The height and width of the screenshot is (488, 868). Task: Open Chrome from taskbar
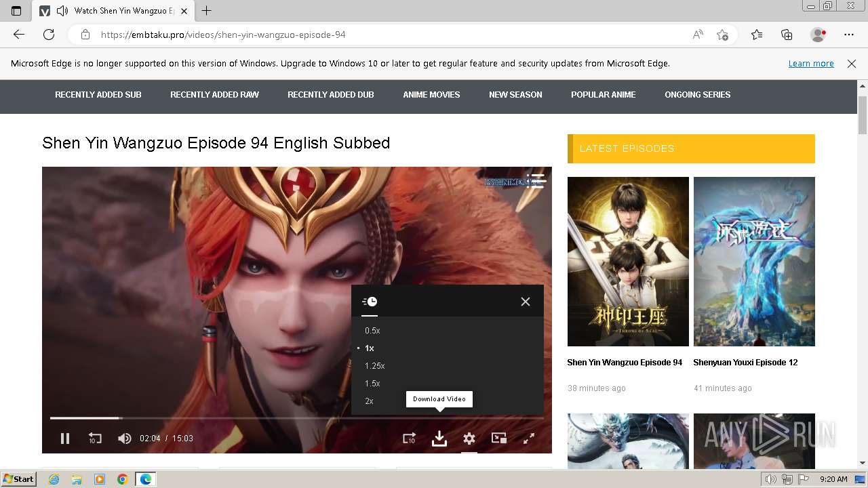pyautogui.click(x=123, y=479)
